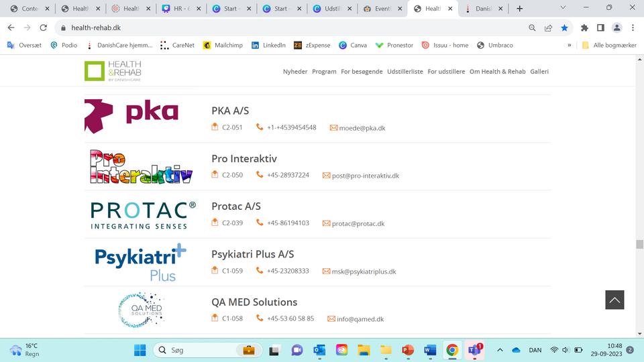Open the Umbraco bookmark
The width and height of the screenshot is (644, 362).
495,45
